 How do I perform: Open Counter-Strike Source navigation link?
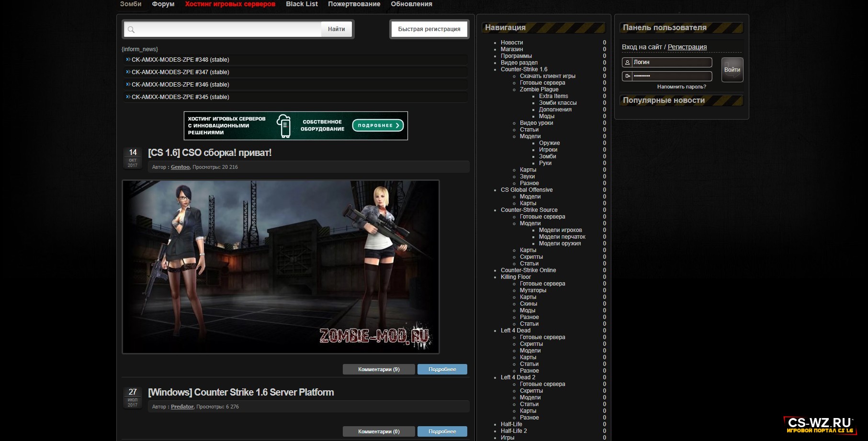tap(529, 210)
